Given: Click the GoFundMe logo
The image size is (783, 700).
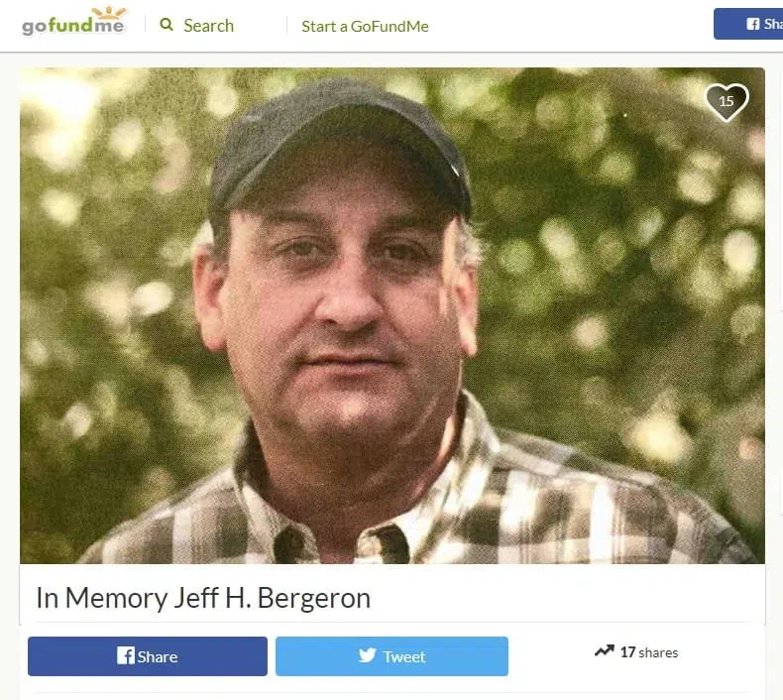Looking at the screenshot, I should (73, 22).
